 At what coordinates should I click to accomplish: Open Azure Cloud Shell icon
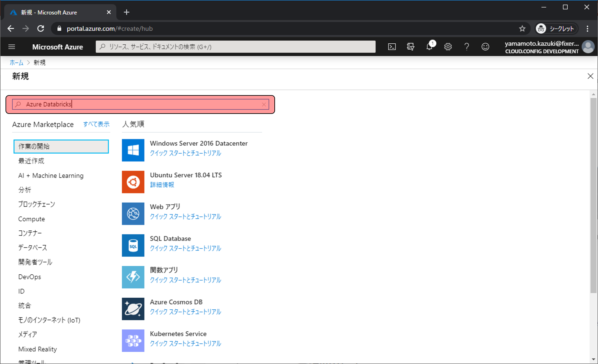pos(392,47)
